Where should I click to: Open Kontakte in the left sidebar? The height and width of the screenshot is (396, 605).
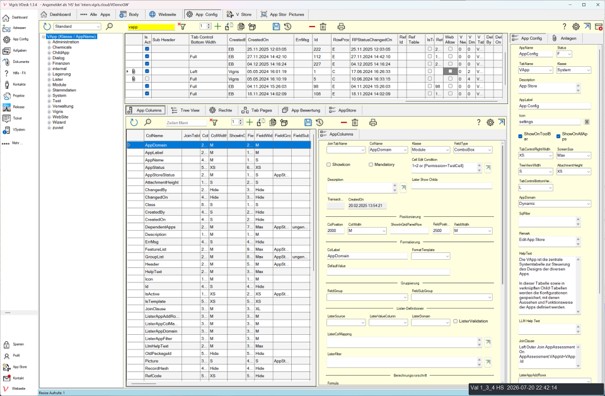[x=14, y=84]
